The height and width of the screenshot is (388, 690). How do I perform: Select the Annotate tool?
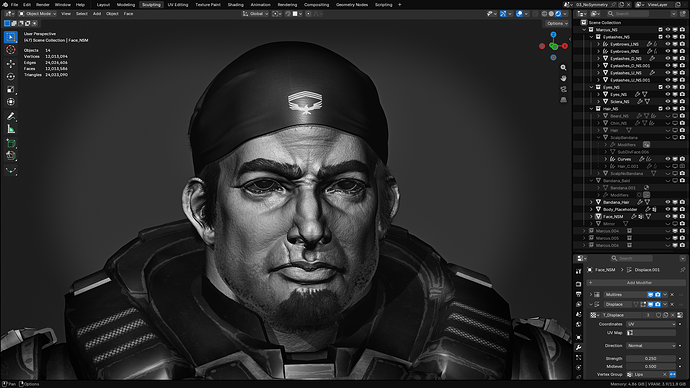[11, 117]
